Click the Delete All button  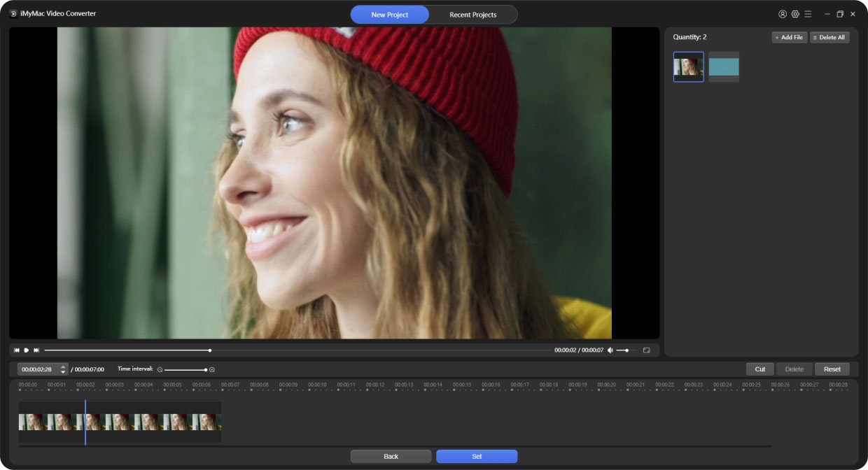(x=829, y=37)
